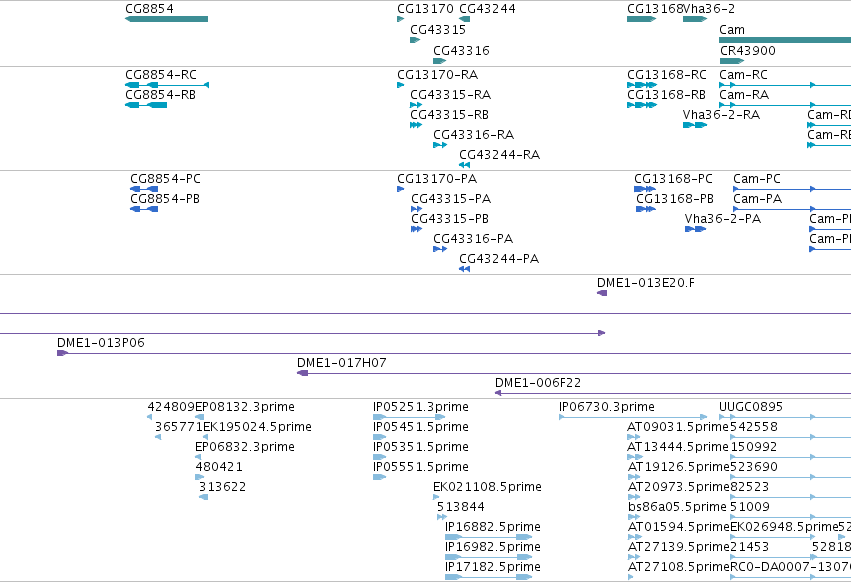851x582 pixels.
Task: Select the IP16882.5prime EST
Action: point(488,537)
